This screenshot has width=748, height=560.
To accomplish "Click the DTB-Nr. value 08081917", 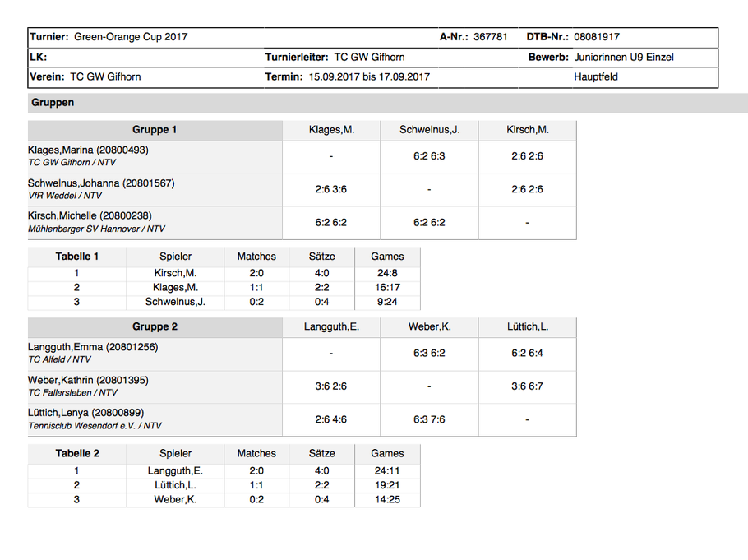I will click(597, 37).
